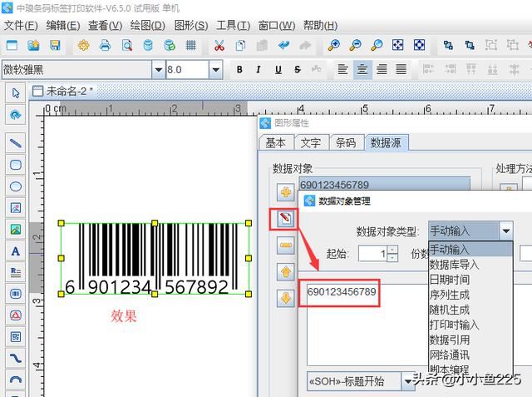Toggle italic text formatting
This screenshot has width=532, height=397.
click(x=259, y=70)
